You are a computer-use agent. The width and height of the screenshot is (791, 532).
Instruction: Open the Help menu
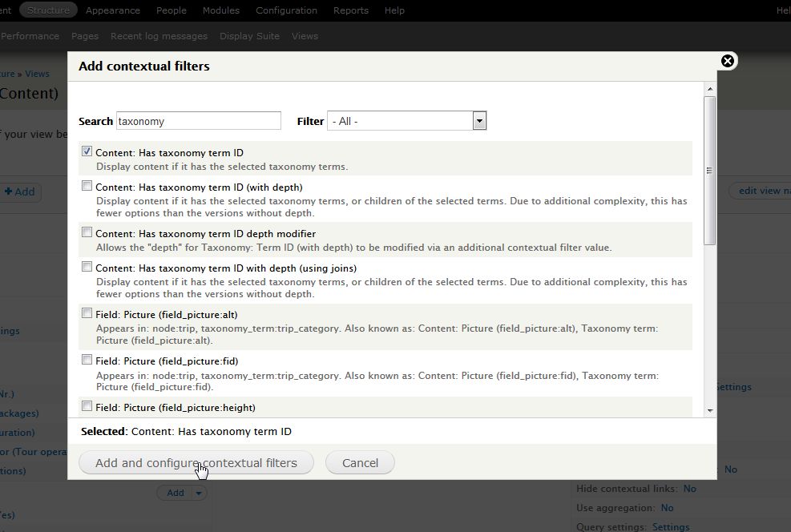click(394, 10)
